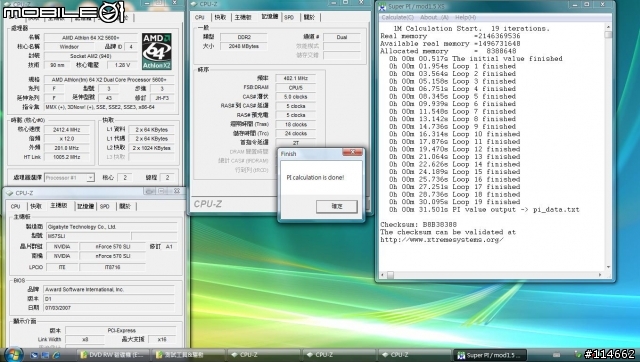Open About...(A) menu in Super PI
The width and height of the screenshot is (640, 362).
[434, 18]
